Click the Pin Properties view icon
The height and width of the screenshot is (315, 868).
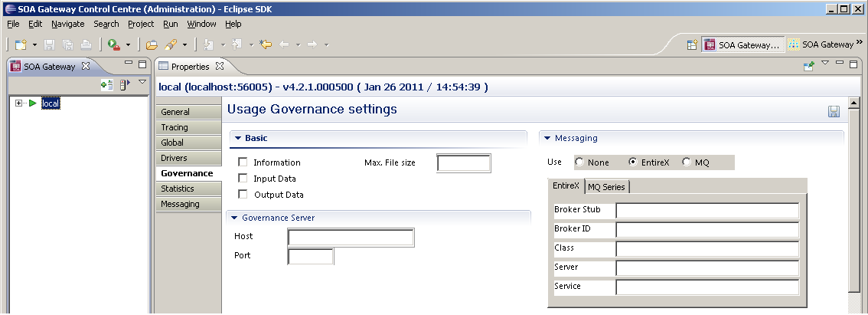tap(809, 66)
